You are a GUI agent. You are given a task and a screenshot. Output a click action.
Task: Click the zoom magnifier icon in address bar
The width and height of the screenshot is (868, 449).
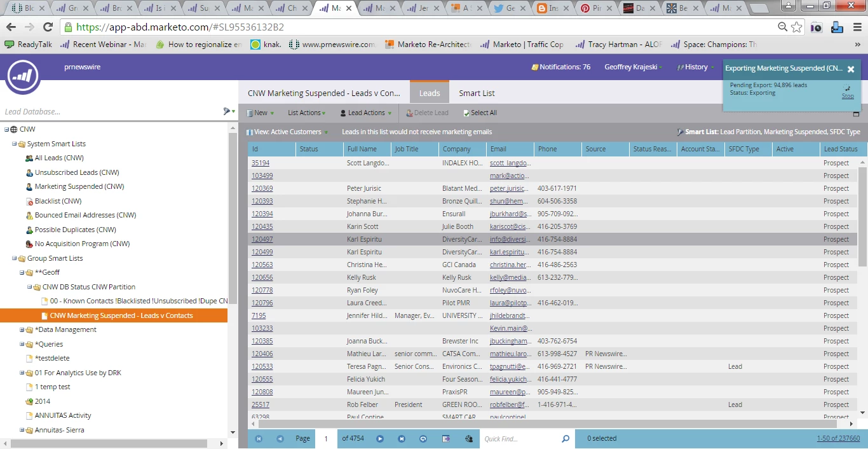[x=783, y=27]
